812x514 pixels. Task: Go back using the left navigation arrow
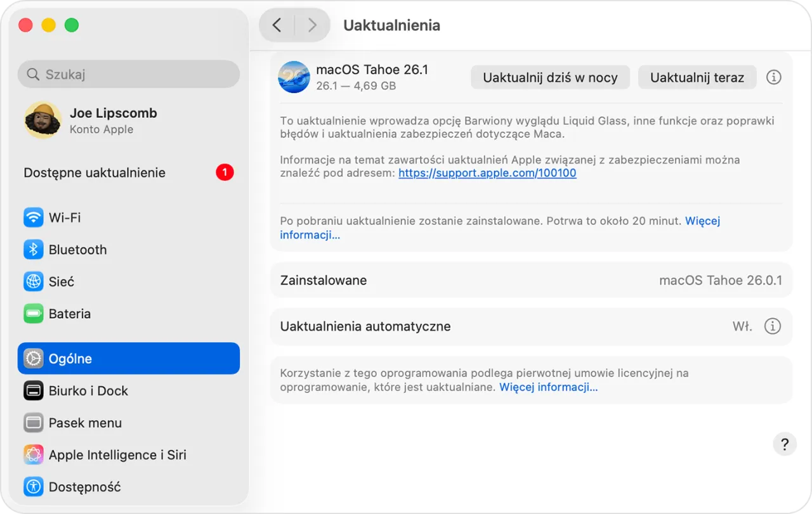[277, 25]
